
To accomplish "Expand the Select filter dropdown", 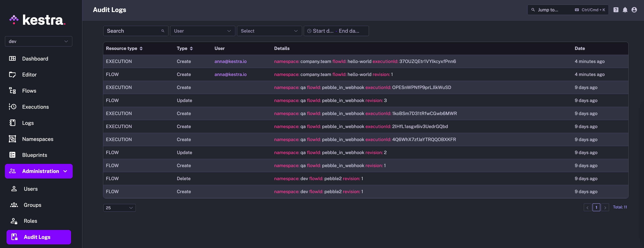I will click(269, 31).
